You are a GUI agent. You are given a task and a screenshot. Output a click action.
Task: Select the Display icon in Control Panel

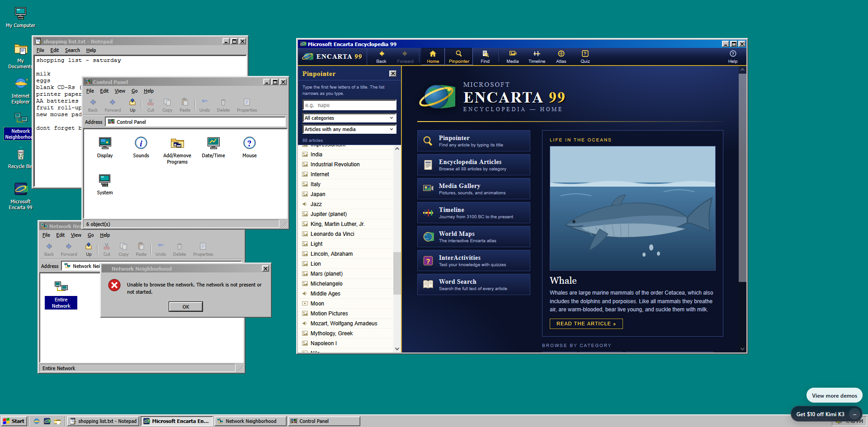[x=105, y=147]
